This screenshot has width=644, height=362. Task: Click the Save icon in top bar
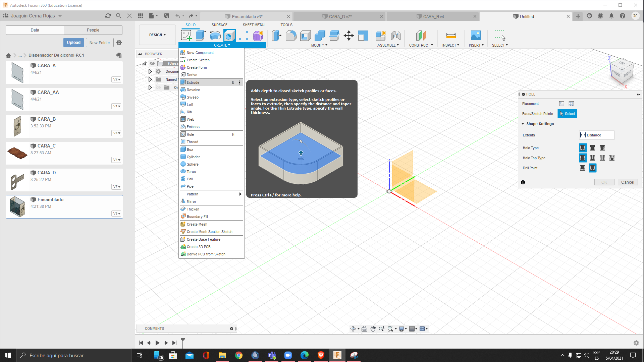167,16
